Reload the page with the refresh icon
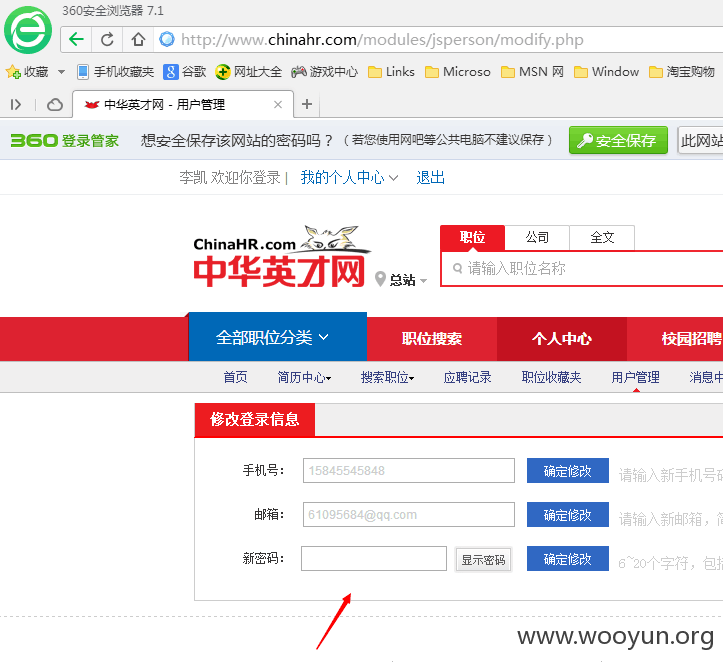723x665 pixels. pos(107,40)
